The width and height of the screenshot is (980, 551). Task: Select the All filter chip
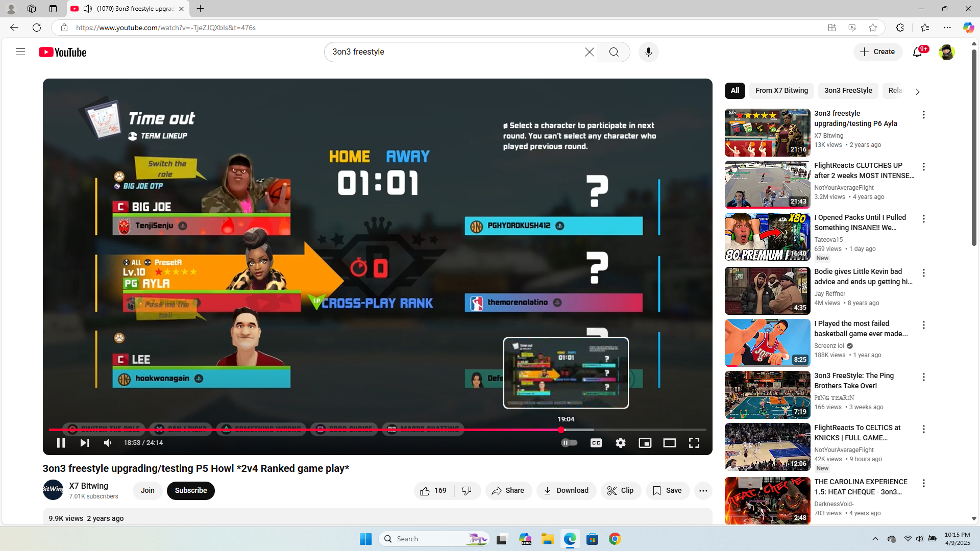[x=735, y=91]
